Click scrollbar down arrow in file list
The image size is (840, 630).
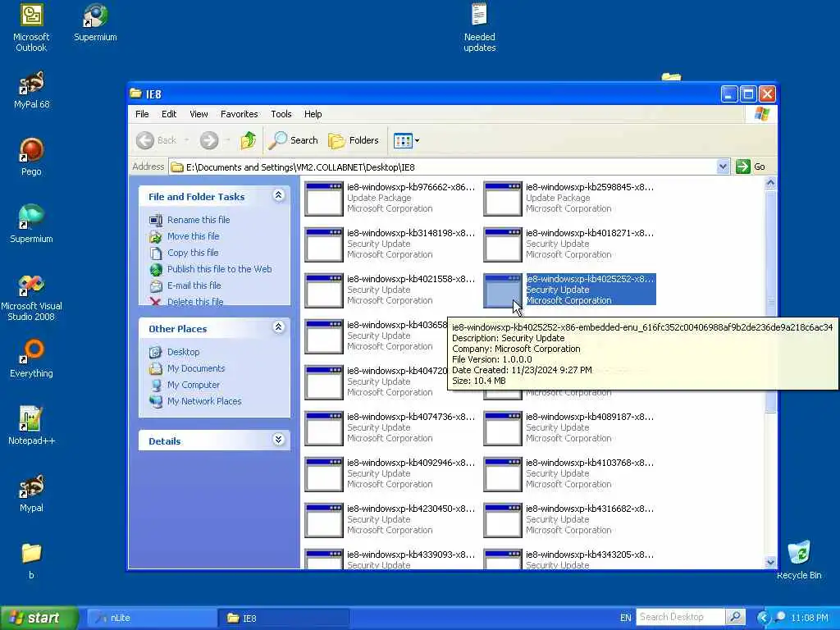pyautogui.click(x=770, y=562)
